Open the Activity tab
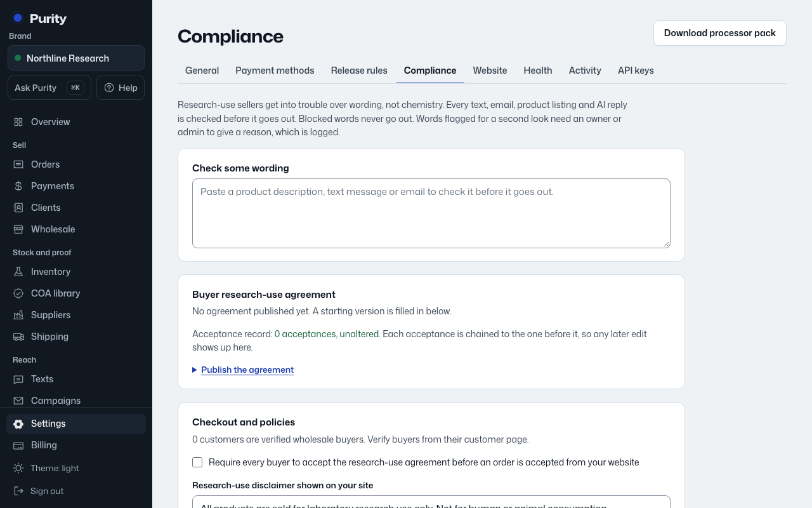This screenshot has width=812, height=508. click(x=585, y=70)
